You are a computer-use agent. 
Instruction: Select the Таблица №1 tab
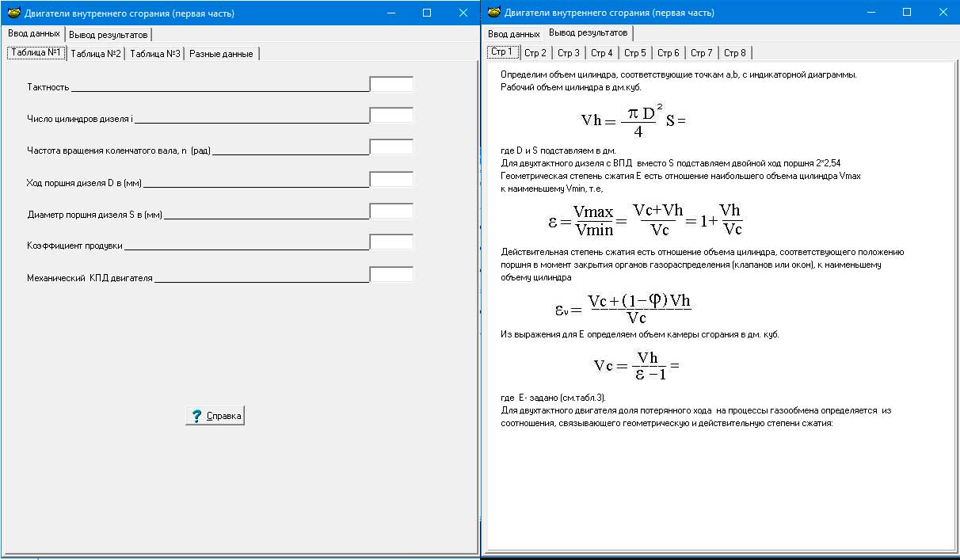tap(36, 53)
